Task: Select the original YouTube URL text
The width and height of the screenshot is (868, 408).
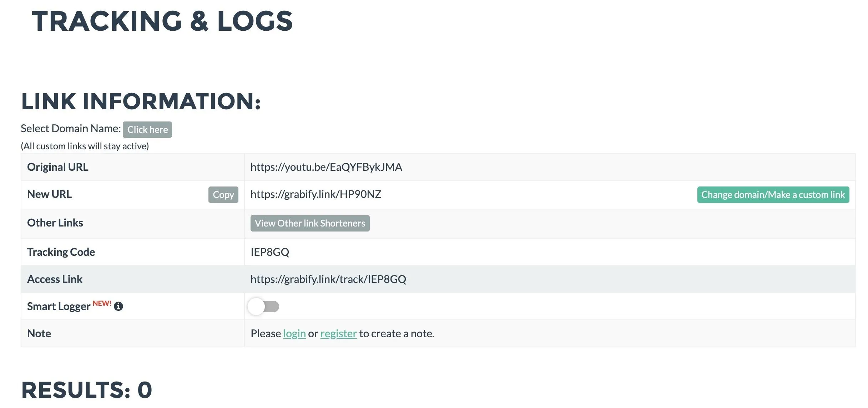Action: [x=326, y=167]
